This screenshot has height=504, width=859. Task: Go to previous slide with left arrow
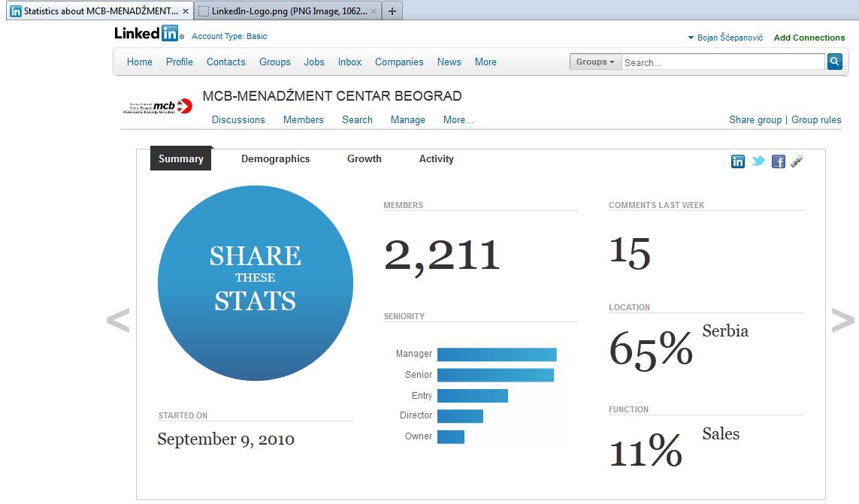click(118, 320)
